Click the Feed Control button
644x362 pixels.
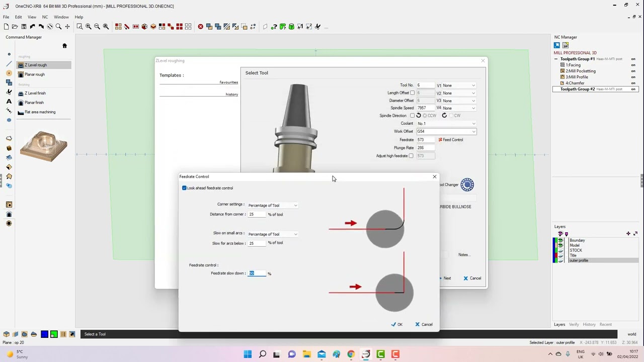tap(451, 140)
